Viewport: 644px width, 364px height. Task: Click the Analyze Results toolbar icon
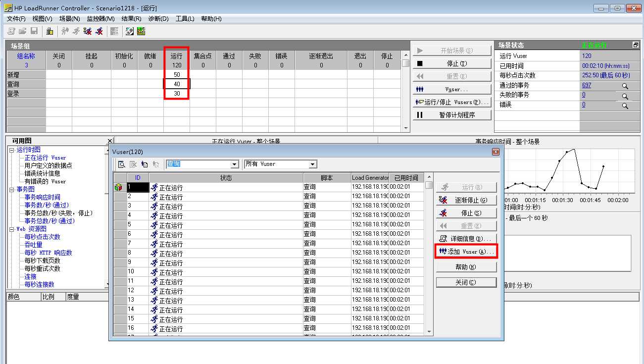pos(130,31)
